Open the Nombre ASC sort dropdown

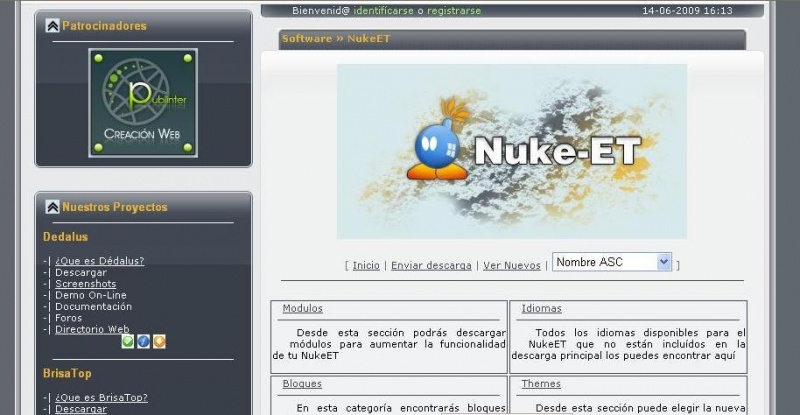point(612,262)
